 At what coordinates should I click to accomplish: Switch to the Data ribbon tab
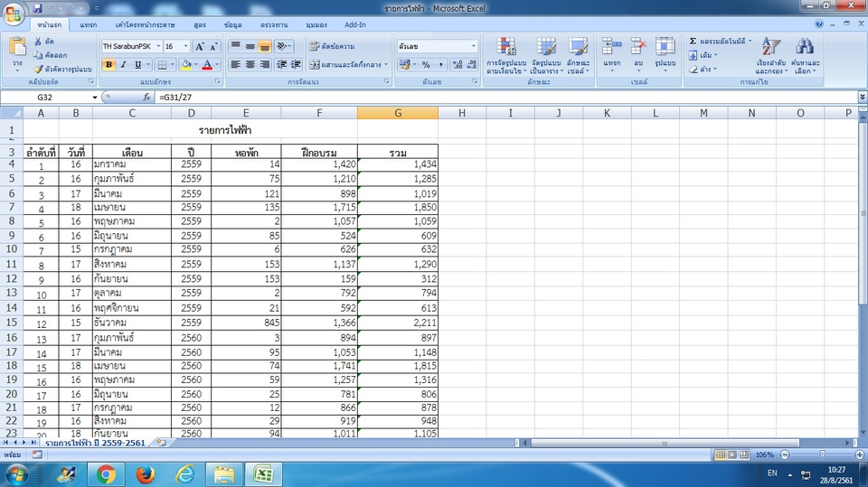tap(233, 25)
